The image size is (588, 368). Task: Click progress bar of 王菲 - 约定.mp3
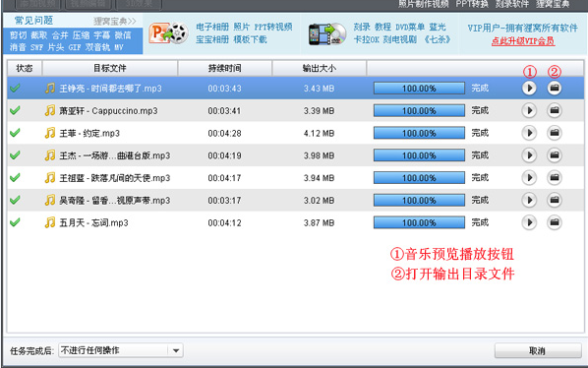pyautogui.click(x=419, y=133)
